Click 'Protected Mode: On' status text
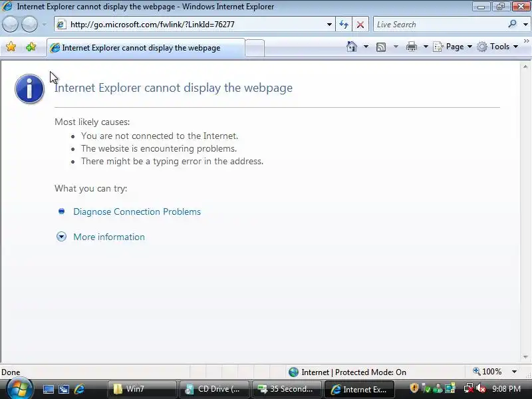Viewport: 532px width, 399px height. click(370, 372)
